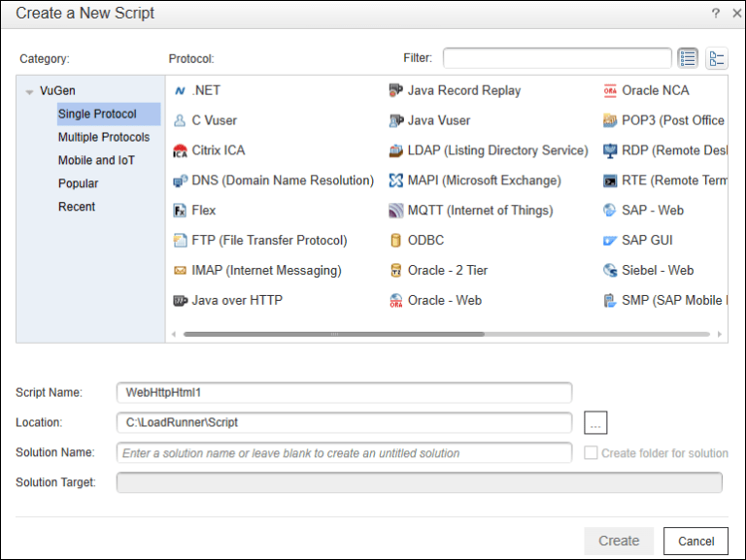Click the Create button

point(619,541)
